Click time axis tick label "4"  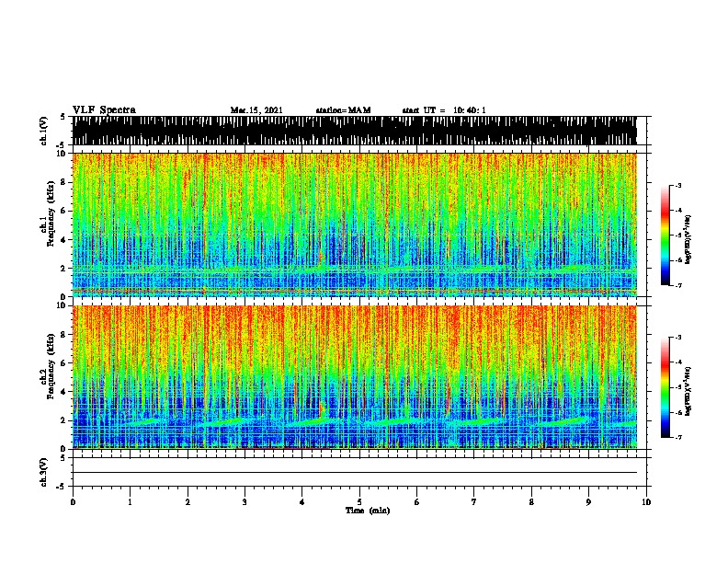tap(302, 502)
